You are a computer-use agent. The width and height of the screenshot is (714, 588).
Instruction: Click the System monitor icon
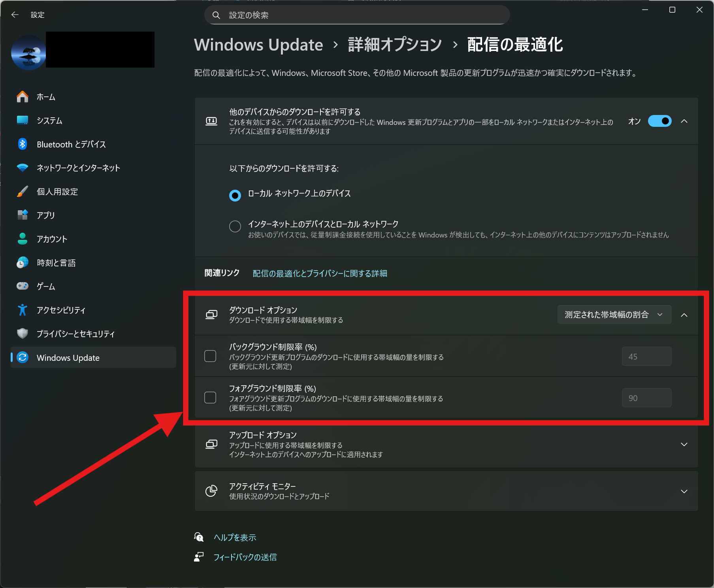[23, 121]
